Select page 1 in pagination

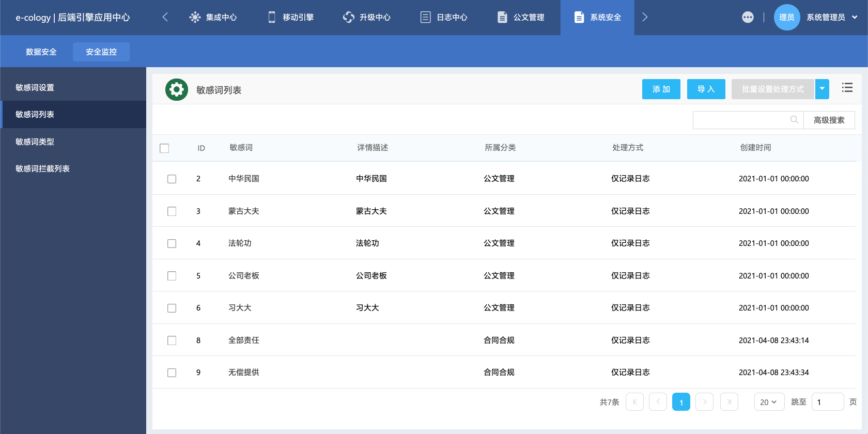point(681,402)
